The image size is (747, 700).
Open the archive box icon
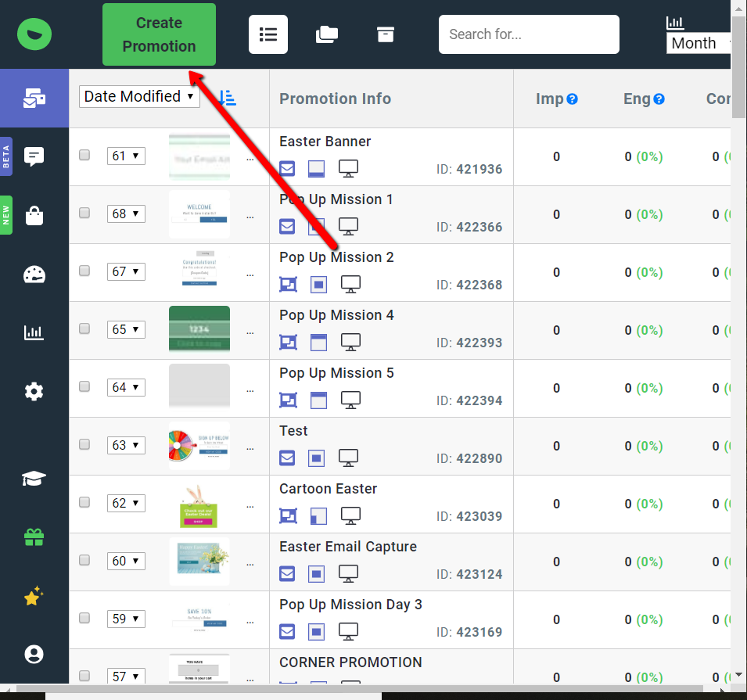click(385, 34)
